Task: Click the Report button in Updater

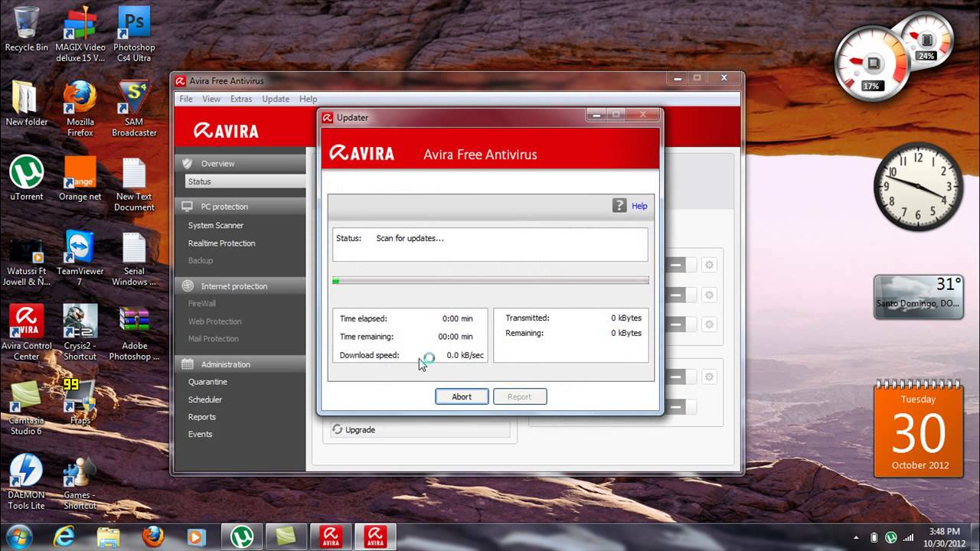Action: (519, 396)
